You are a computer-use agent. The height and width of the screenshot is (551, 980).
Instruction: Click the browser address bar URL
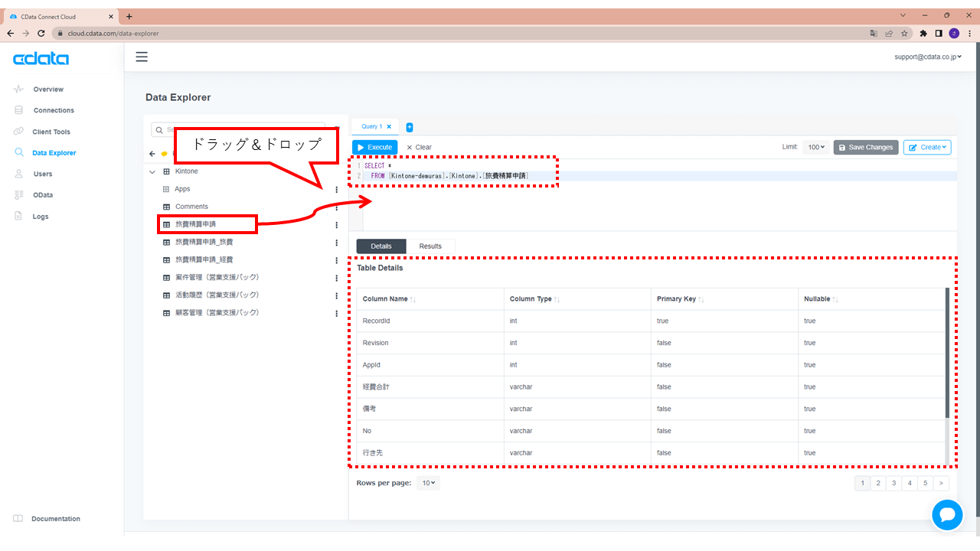[113, 33]
